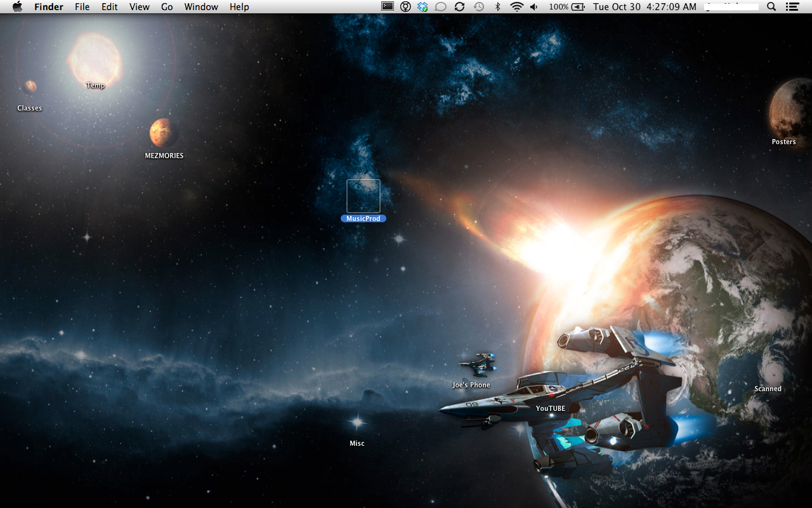Open the volume control menu
Screen dimensions: 812x508
coord(534,6)
